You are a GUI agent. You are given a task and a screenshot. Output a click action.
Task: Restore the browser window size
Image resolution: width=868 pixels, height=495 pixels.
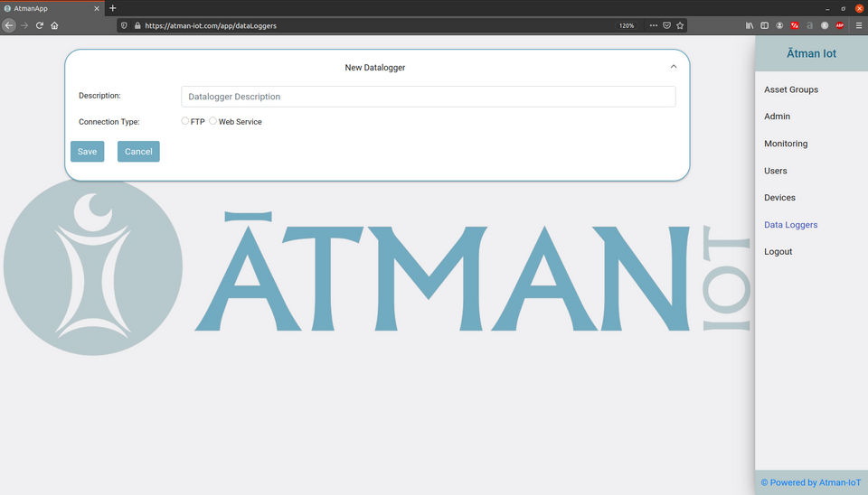tap(843, 9)
